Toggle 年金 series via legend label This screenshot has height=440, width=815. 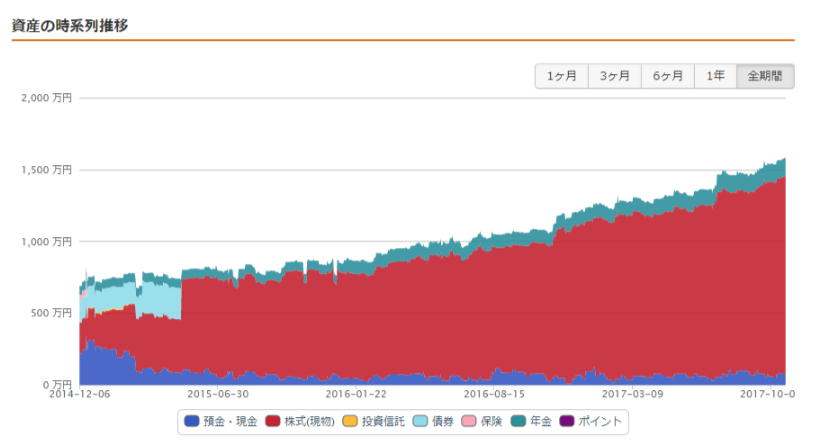click(541, 421)
